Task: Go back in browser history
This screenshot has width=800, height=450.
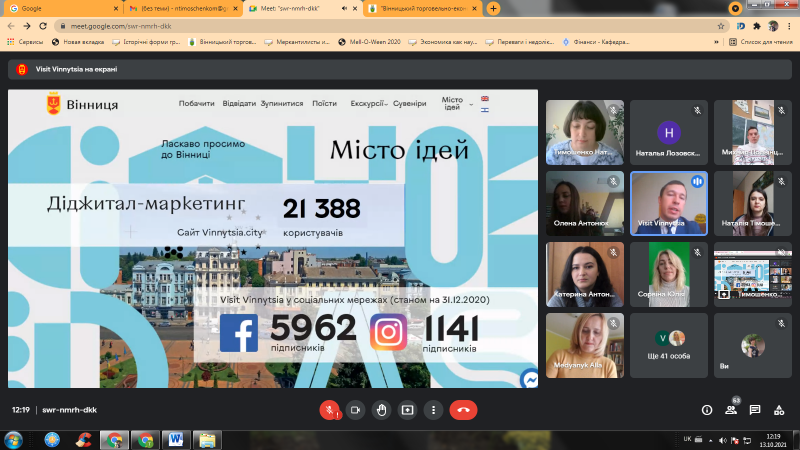Action: tap(11, 26)
